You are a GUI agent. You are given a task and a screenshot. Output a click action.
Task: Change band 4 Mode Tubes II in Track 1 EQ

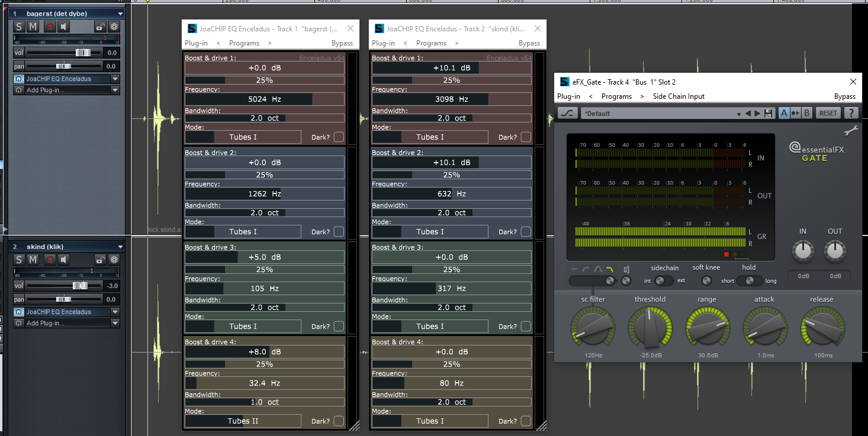(x=243, y=421)
